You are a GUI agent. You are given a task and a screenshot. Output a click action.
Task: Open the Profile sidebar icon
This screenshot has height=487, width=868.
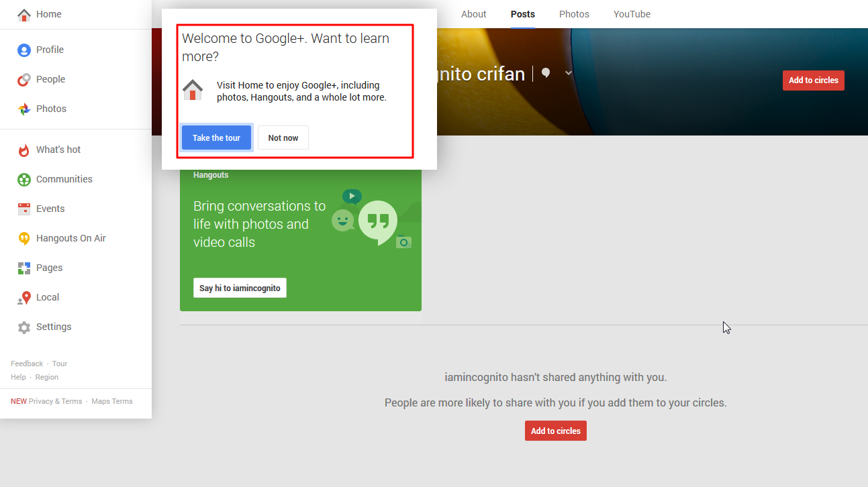click(x=24, y=50)
